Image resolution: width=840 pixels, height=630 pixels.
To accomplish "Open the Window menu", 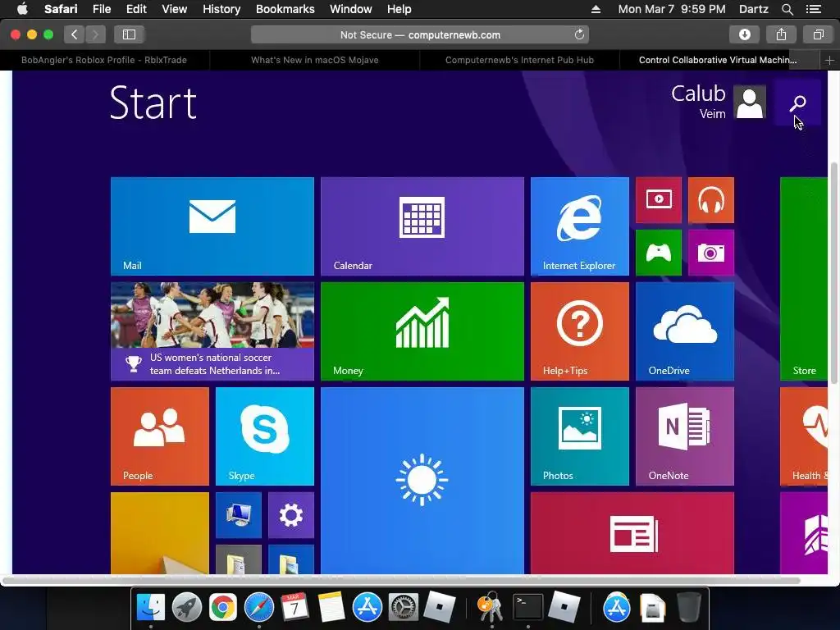I will click(351, 9).
